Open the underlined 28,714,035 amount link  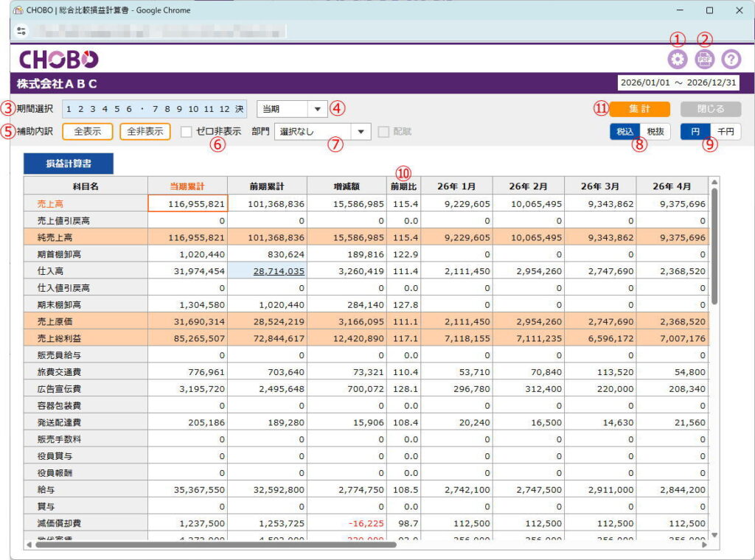tap(279, 271)
